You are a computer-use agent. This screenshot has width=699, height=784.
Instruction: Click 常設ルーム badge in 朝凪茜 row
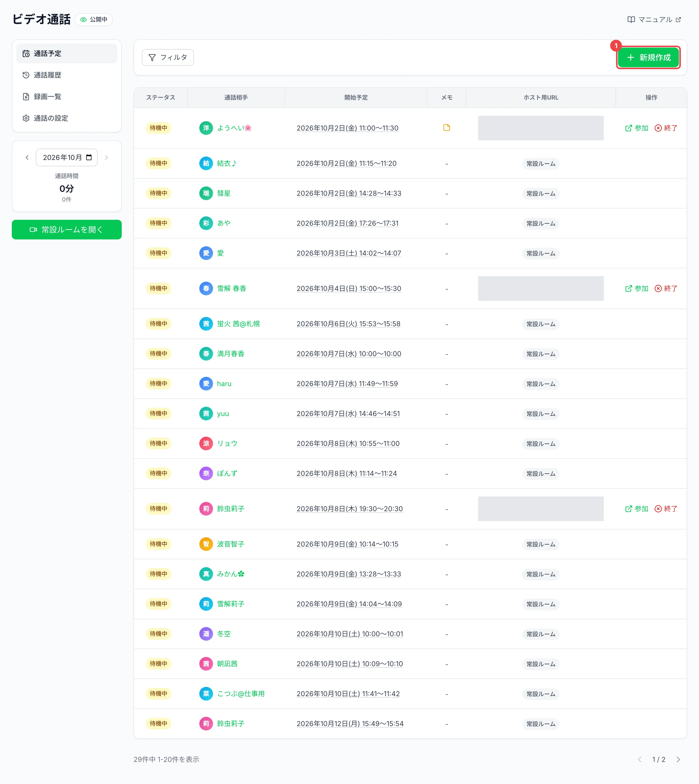tap(541, 664)
